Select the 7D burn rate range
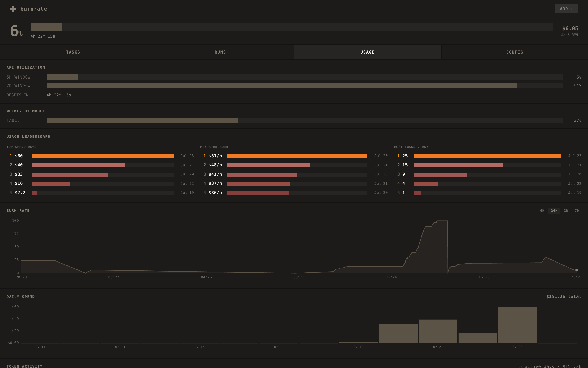 tap(577, 211)
